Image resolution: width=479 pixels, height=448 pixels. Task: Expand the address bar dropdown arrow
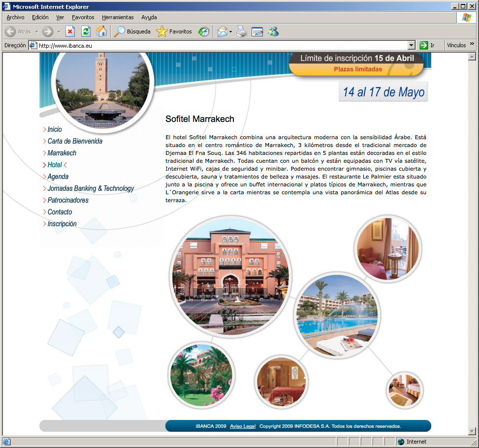tap(412, 45)
